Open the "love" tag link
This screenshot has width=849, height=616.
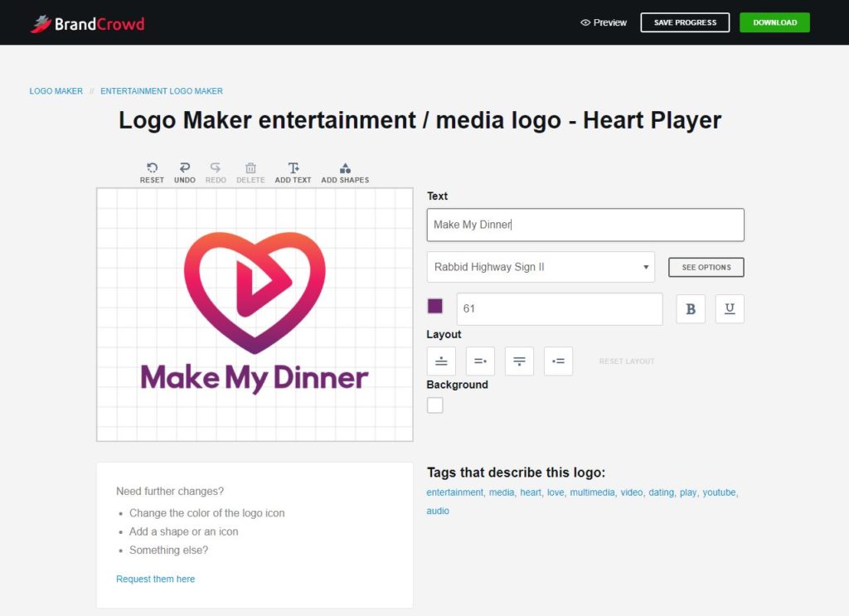555,492
